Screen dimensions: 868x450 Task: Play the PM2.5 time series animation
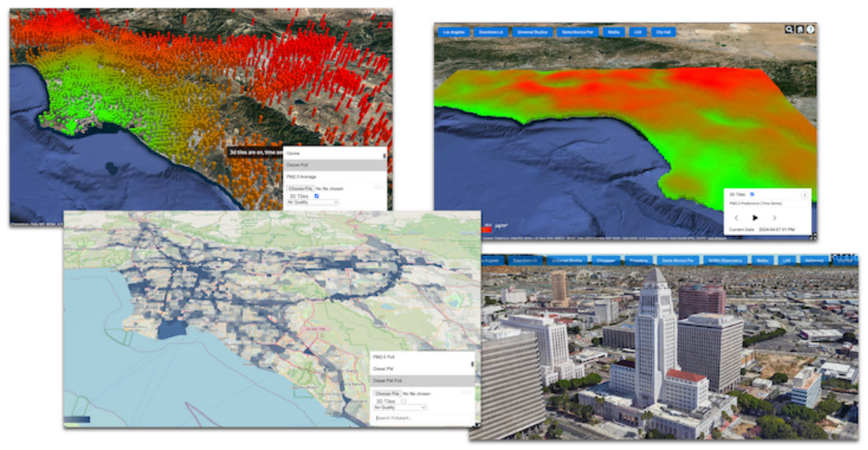755,218
